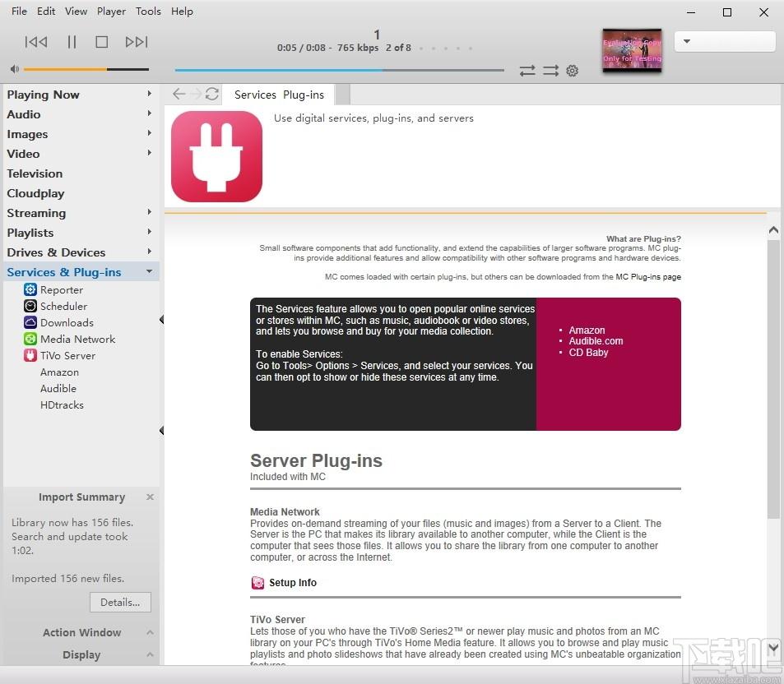Expand the Playing Now section arrow

point(149,94)
